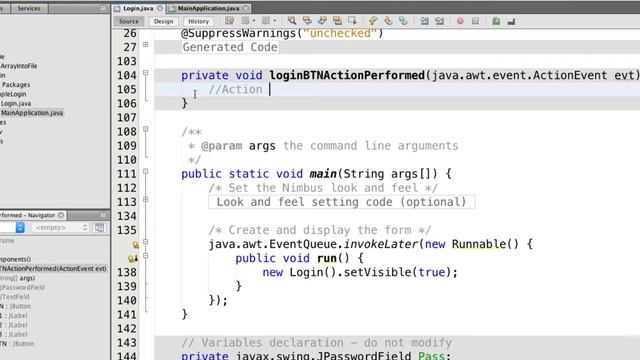Click the Stop Macro Recording icon
This screenshot has width=640, height=360.
pyautogui.click(x=476, y=21)
